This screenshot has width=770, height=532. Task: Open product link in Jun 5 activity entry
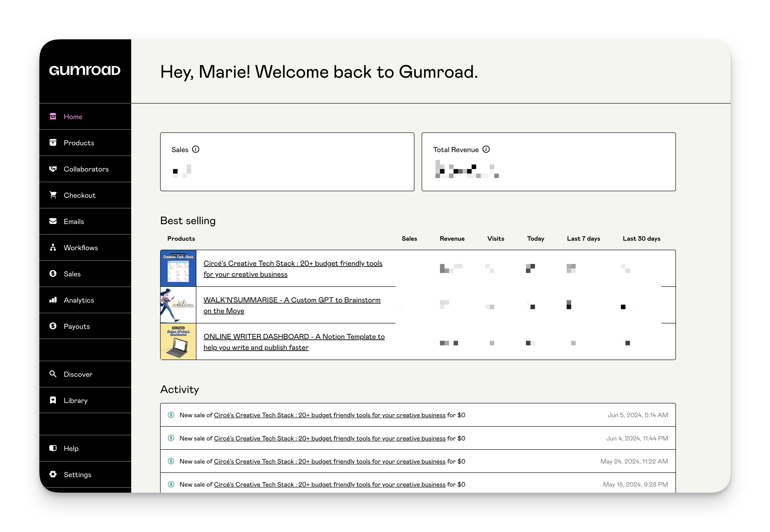coord(329,415)
